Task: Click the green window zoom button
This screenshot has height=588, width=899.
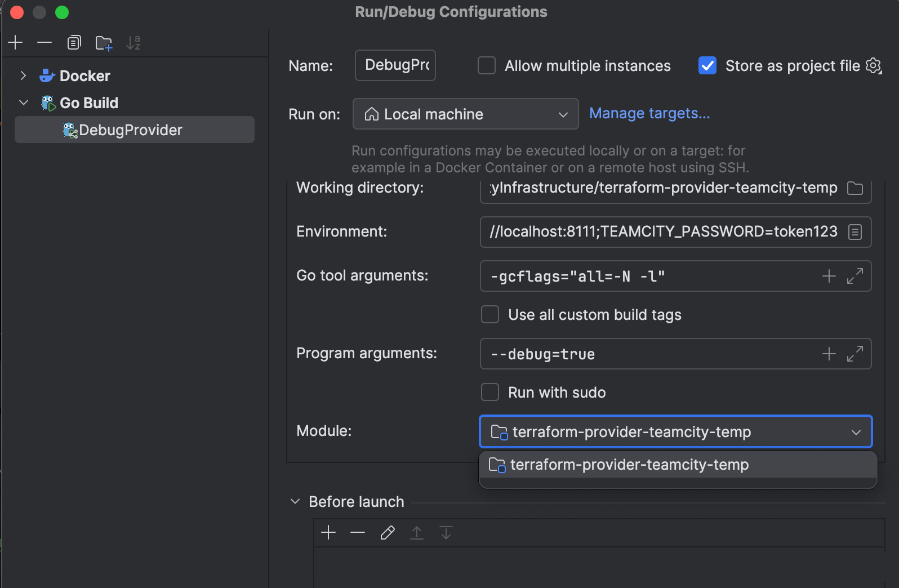Action: coord(62,12)
